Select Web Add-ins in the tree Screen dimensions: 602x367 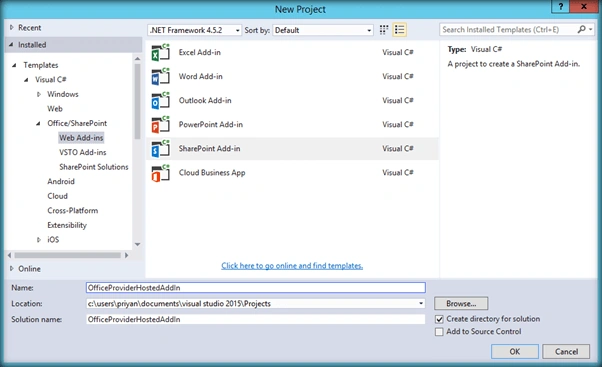click(x=81, y=138)
